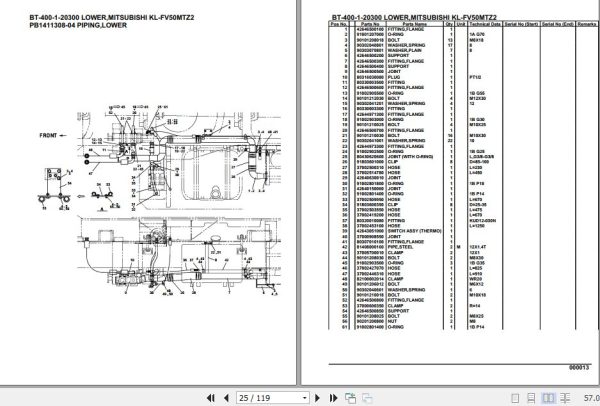600x406 pixels.
Task: Open the page number dropdown arrow
Action: pyautogui.click(x=305, y=398)
